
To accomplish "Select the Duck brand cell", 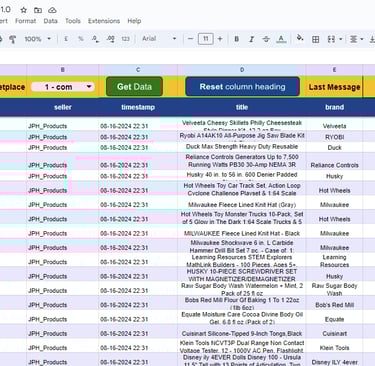I will (x=334, y=147).
